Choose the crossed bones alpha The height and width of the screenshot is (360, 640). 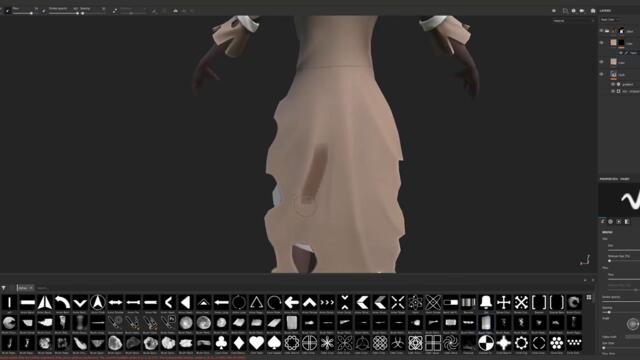[521, 302]
